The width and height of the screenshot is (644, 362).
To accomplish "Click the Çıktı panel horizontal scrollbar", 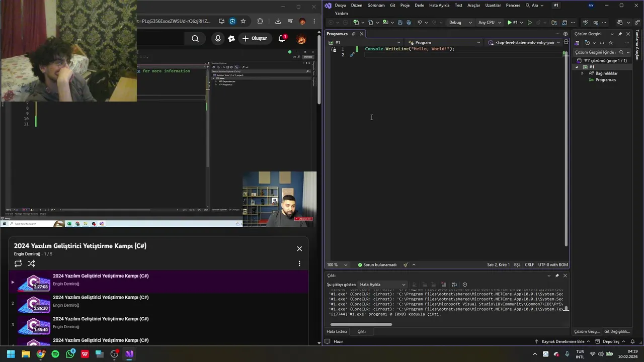I will pos(361,324).
